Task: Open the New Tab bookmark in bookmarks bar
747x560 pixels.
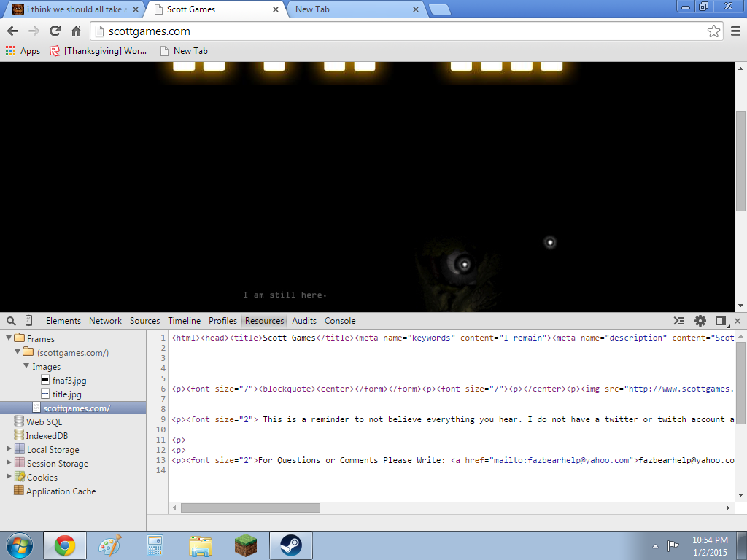Action: (x=184, y=51)
